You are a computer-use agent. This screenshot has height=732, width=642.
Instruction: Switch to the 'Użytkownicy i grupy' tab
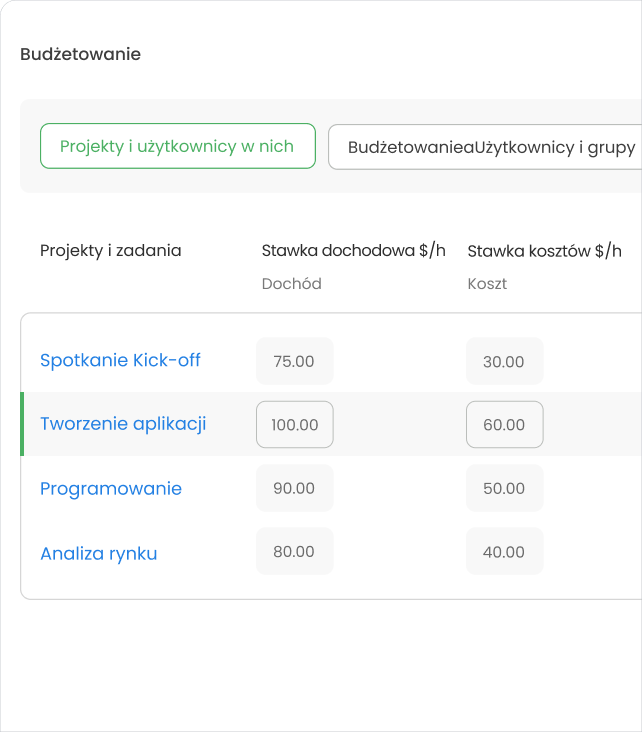click(555, 147)
